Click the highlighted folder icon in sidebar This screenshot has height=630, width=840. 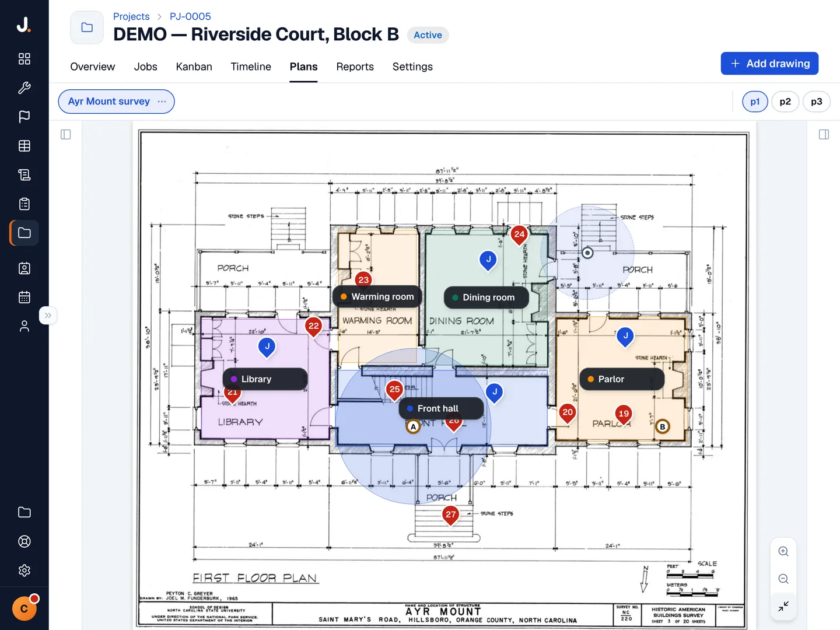[24, 233]
